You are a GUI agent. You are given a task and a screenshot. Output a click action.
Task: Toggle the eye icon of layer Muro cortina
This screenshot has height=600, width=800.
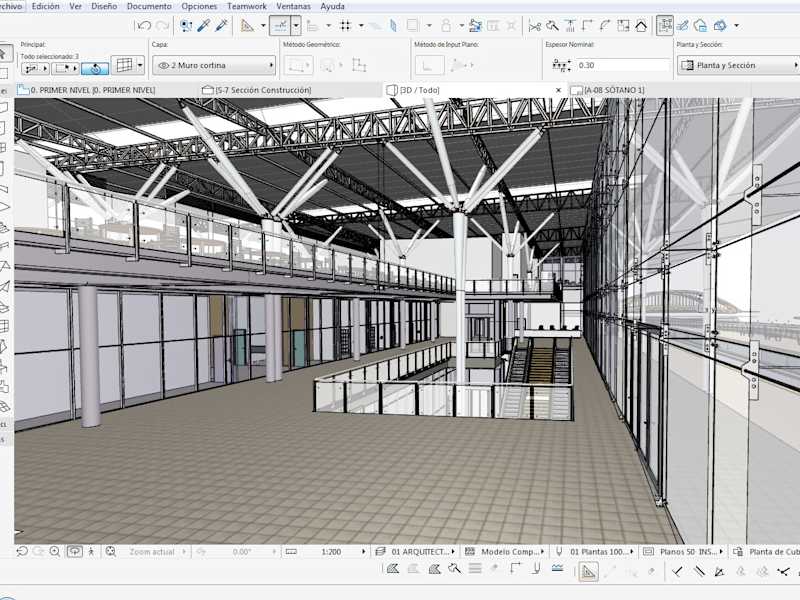(x=164, y=65)
